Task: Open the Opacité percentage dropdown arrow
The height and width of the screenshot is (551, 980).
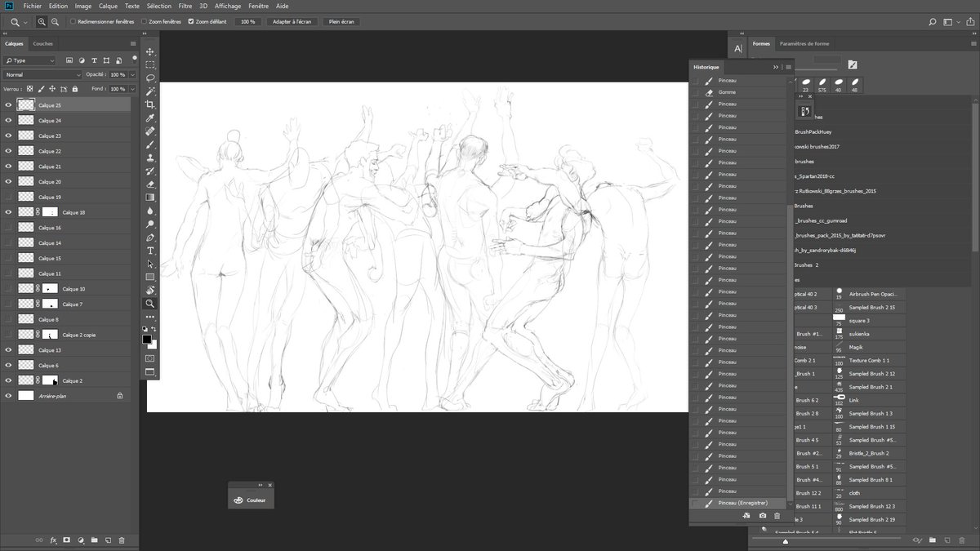Action: 132,74
